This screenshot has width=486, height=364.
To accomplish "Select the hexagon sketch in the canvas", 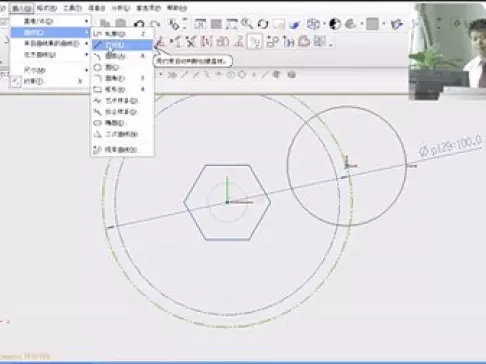I will pos(227,202).
